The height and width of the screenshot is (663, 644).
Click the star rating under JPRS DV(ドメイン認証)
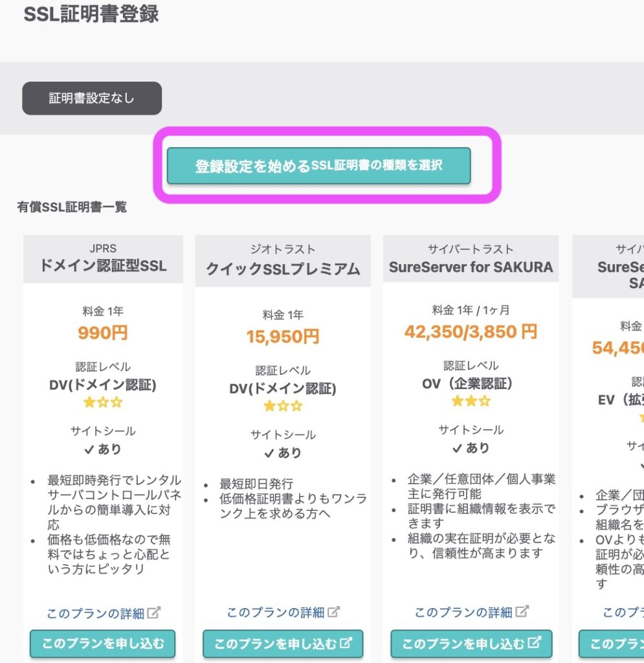[x=103, y=403]
